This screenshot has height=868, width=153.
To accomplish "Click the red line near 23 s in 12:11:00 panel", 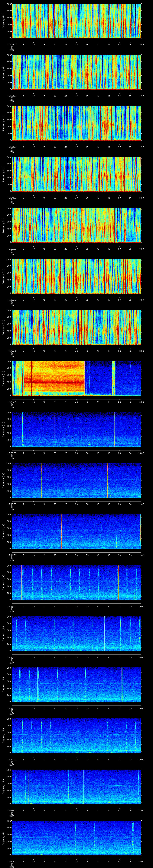I will point(61,531).
